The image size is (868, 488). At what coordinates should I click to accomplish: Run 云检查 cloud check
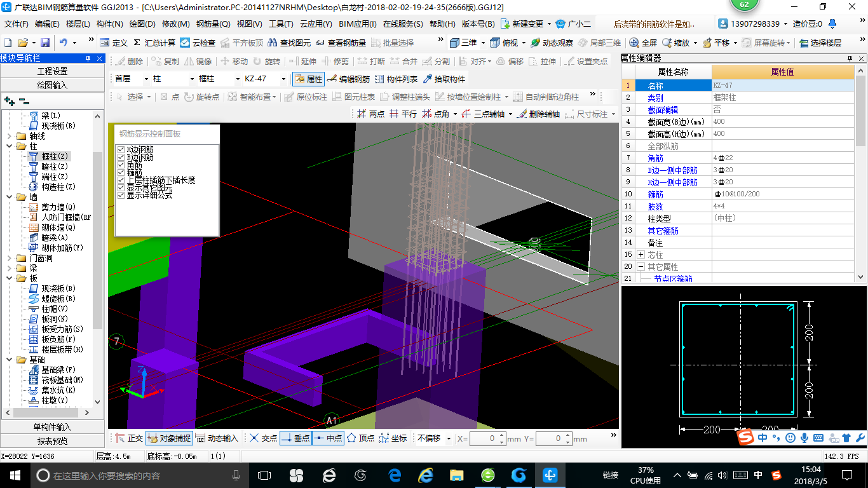pyautogui.click(x=198, y=43)
